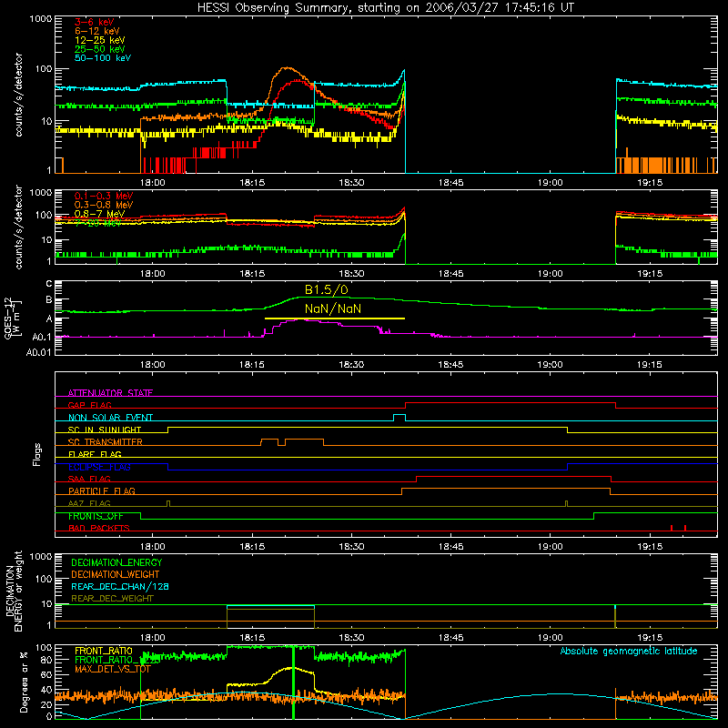The height and width of the screenshot is (728, 728).
Task: Click the Degrees or % axis title
Action: tap(24, 682)
